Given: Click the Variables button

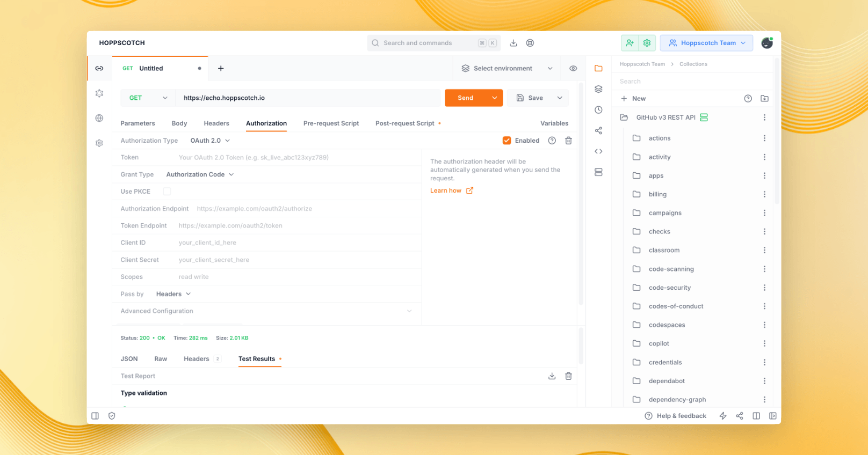Looking at the screenshot, I should (554, 123).
